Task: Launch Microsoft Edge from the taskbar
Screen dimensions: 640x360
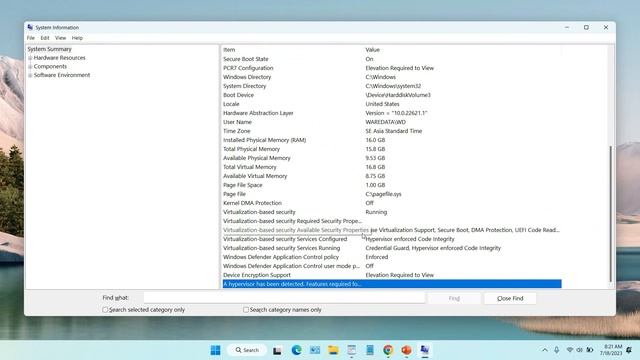Action: (x=296, y=350)
